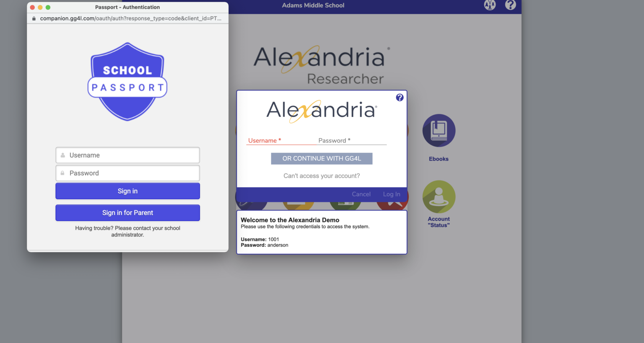Click the help icon in Alexandria login dialog
644x343 pixels.
[400, 98]
